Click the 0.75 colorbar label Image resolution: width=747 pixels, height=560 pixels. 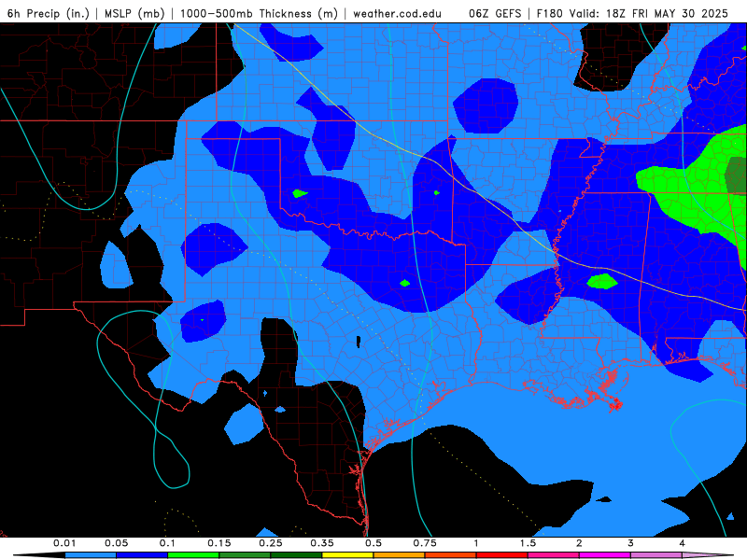(425, 543)
